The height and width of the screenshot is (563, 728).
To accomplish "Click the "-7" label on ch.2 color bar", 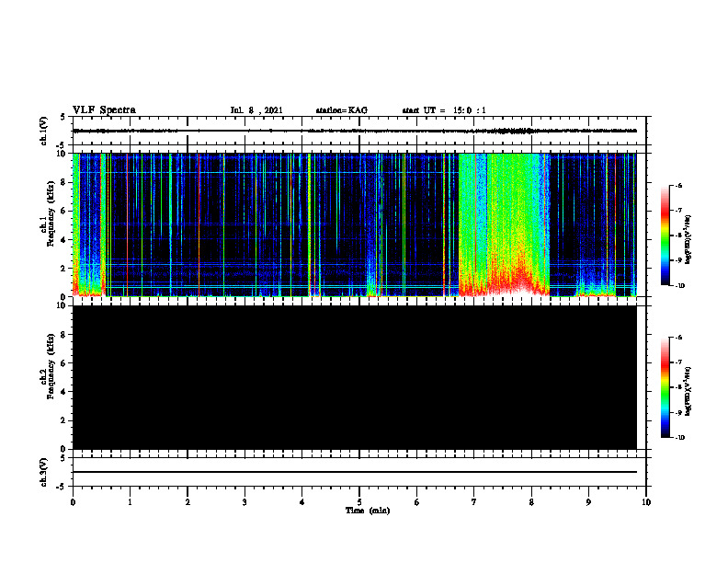I will (678, 362).
